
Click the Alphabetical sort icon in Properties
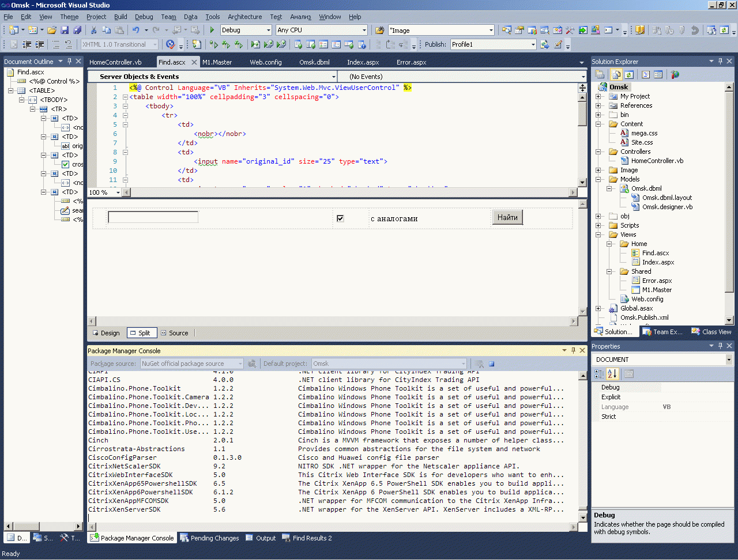pyautogui.click(x=612, y=374)
